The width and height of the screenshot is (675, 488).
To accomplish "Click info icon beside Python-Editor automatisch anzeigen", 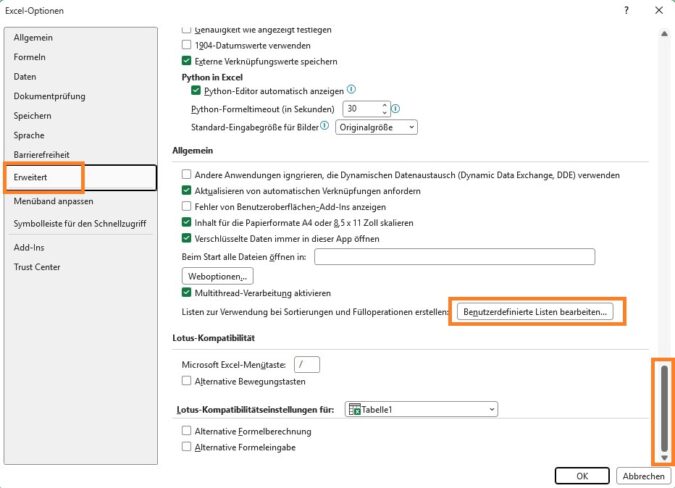I will tap(351, 90).
